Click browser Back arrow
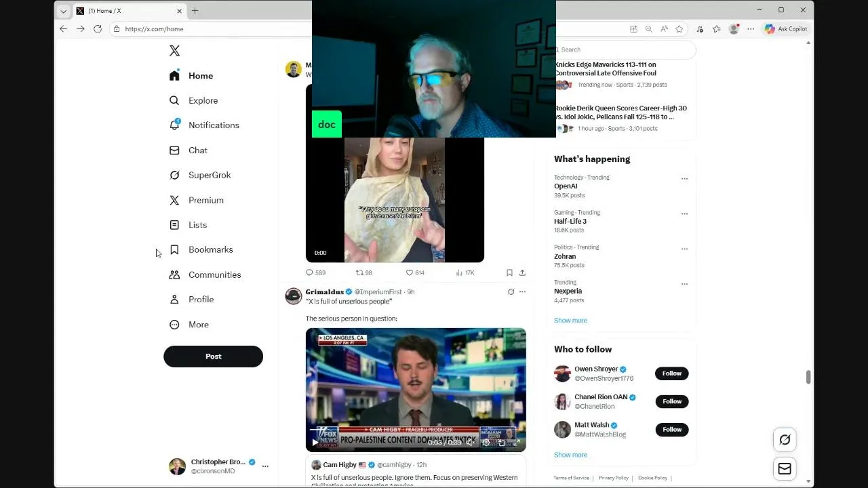Image resolution: width=868 pixels, height=488 pixels. (63, 29)
